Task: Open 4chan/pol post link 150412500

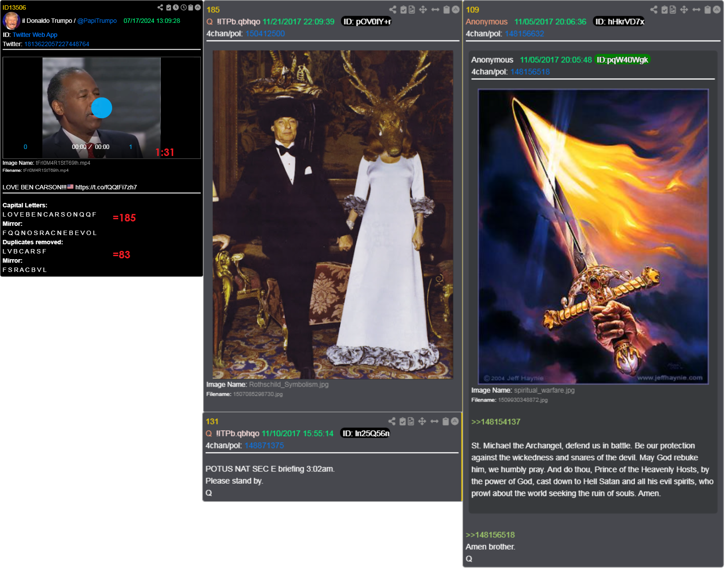Action: click(x=265, y=33)
